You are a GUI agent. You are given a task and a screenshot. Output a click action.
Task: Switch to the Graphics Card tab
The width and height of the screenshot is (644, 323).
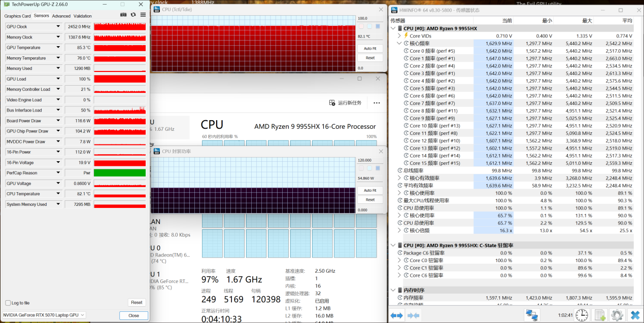click(18, 16)
